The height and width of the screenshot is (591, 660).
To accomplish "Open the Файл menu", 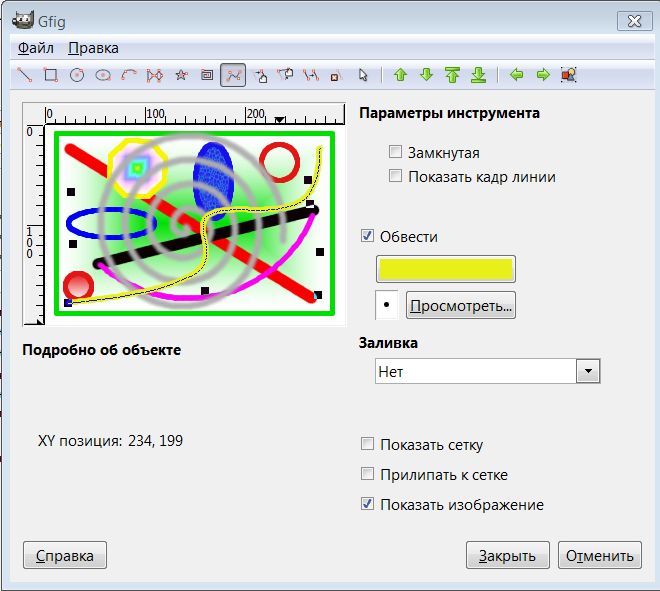I will click(x=36, y=48).
